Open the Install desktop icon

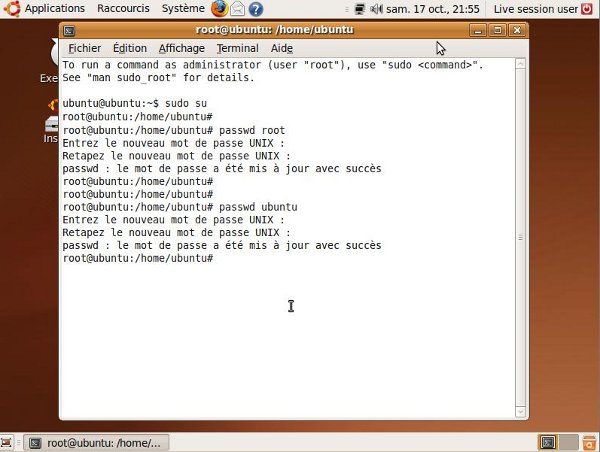(x=50, y=127)
